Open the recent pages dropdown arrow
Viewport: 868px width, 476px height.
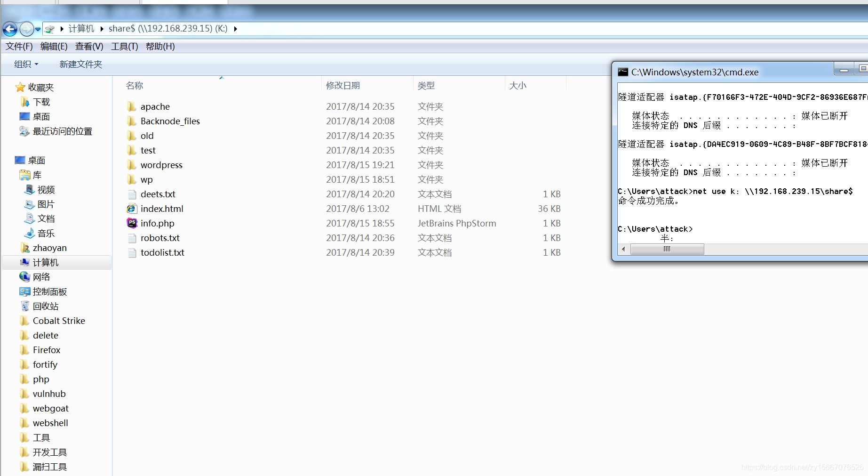point(38,29)
